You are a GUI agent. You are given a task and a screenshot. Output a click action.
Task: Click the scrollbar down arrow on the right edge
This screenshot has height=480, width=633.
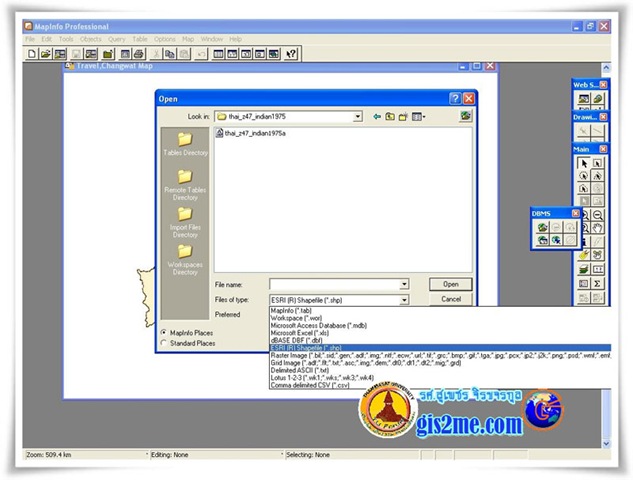pos(606,444)
